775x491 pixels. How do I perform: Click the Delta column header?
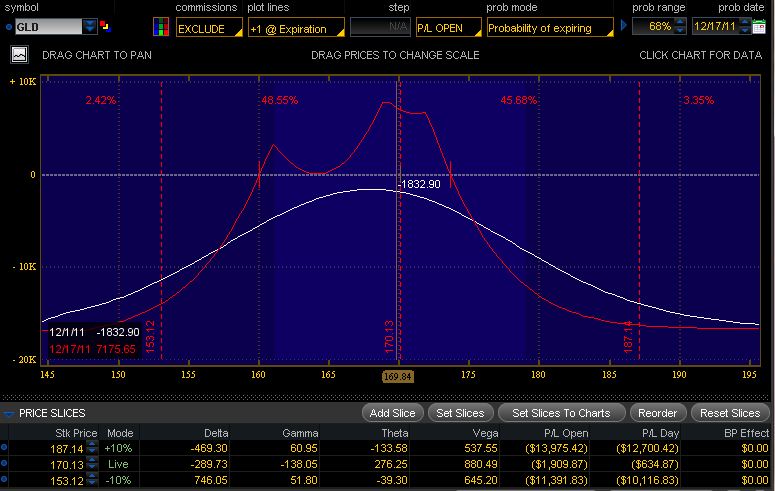[x=216, y=433]
